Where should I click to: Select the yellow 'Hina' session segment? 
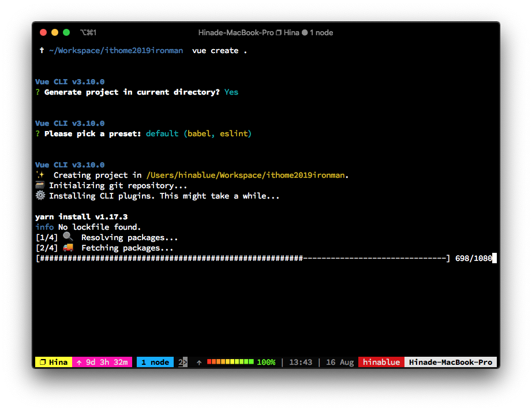(54, 362)
